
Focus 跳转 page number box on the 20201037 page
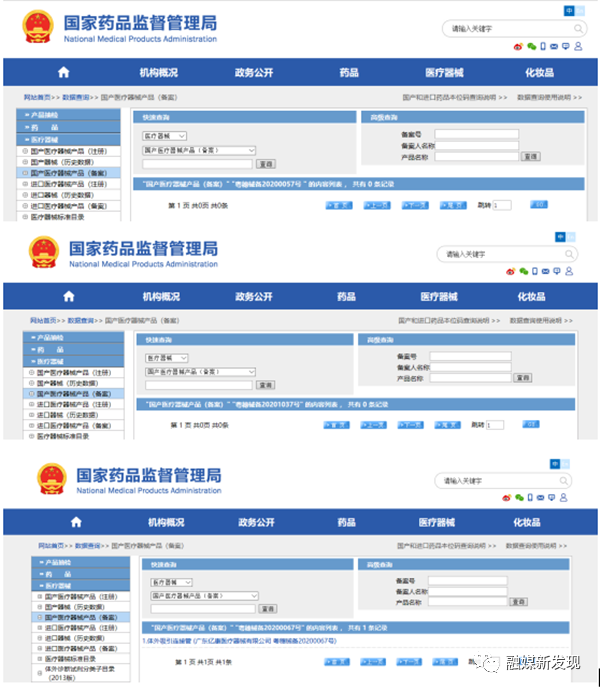pyautogui.click(x=495, y=425)
